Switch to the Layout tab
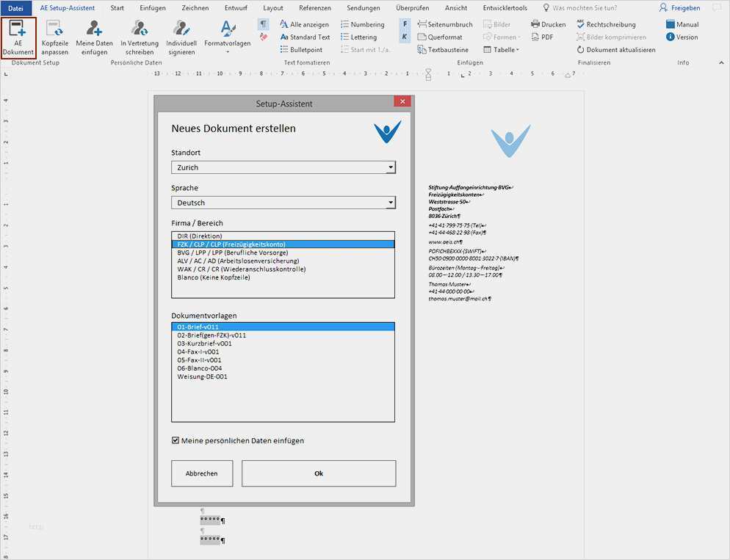Viewport: 730px width, 560px height. [x=272, y=8]
